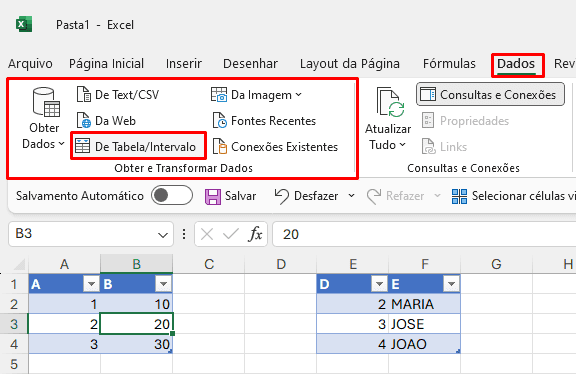Viewport: 576px width, 374px height.
Task: Open the Desfazer history dropdown
Action: coord(352,195)
